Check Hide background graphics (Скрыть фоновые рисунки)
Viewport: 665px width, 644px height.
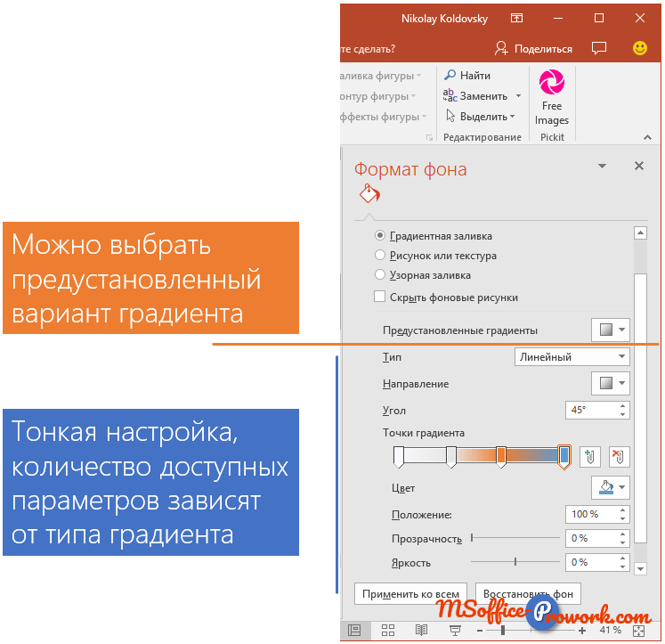click(379, 297)
